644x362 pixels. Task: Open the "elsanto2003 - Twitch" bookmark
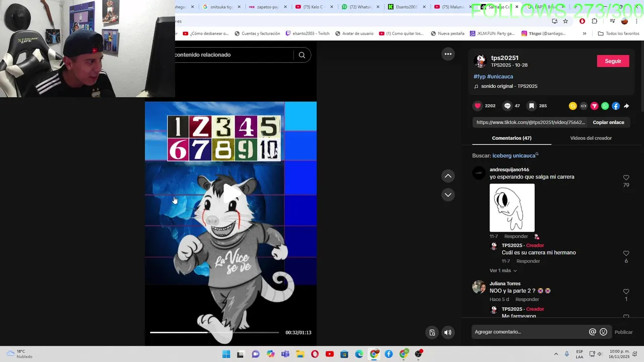pyautogui.click(x=307, y=34)
